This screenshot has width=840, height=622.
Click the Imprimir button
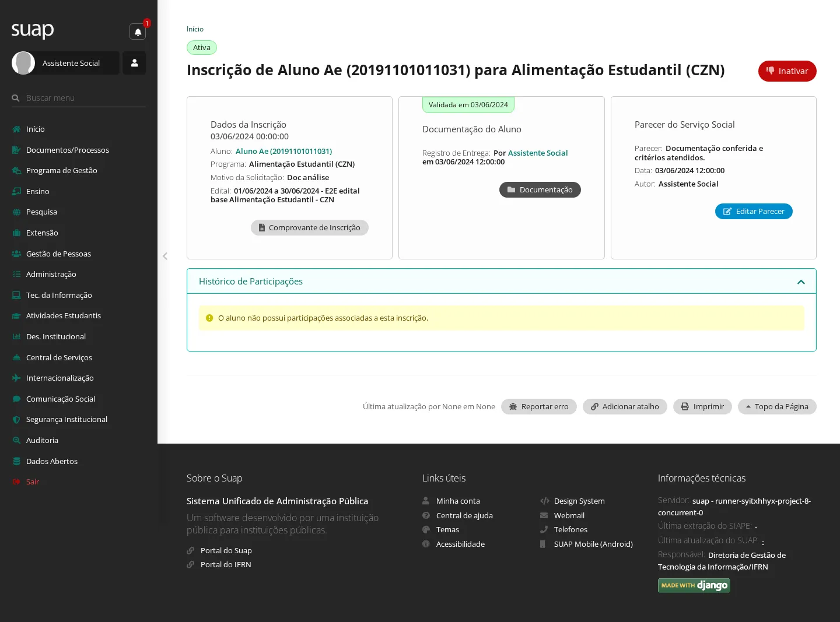pos(702,406)
